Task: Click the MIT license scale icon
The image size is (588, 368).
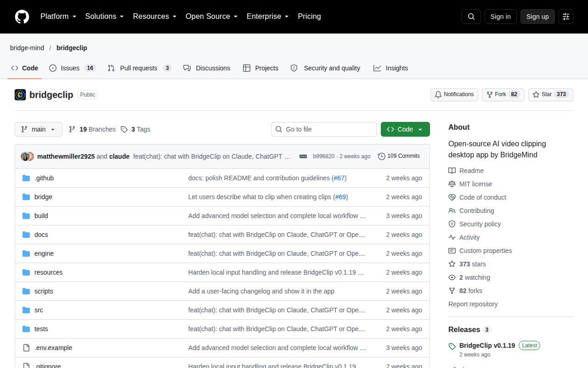Action: click(x=452, y=184)
